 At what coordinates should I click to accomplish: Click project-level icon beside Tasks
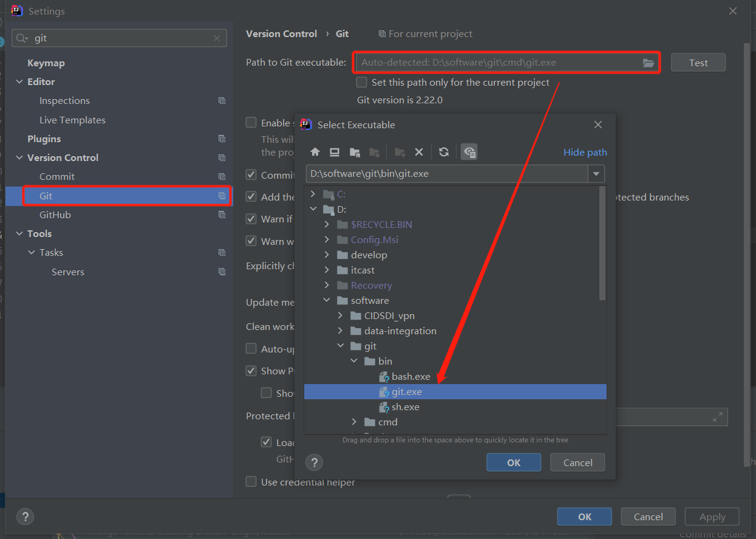click(222, 253)
